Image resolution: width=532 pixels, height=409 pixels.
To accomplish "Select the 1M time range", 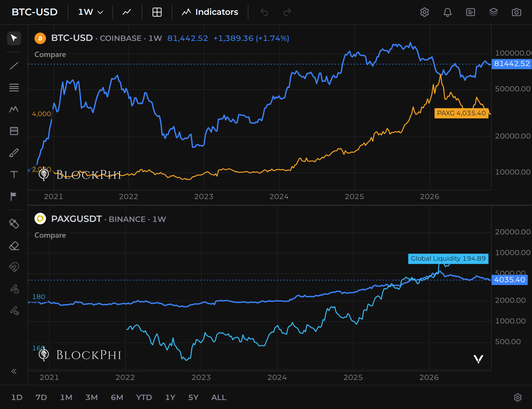I will pyautogui.click(x=66, y=397).
